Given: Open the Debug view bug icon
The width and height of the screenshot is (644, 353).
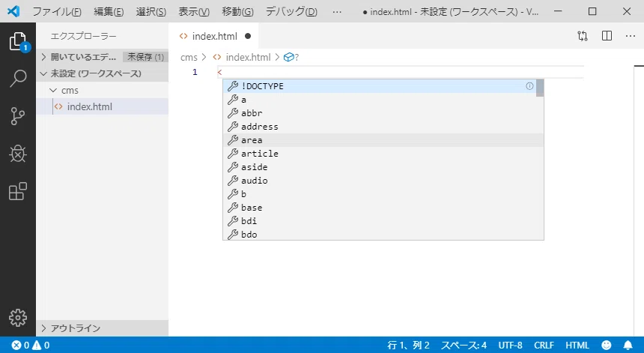Looking at the screenshot, I should click(x=18, y=154).
